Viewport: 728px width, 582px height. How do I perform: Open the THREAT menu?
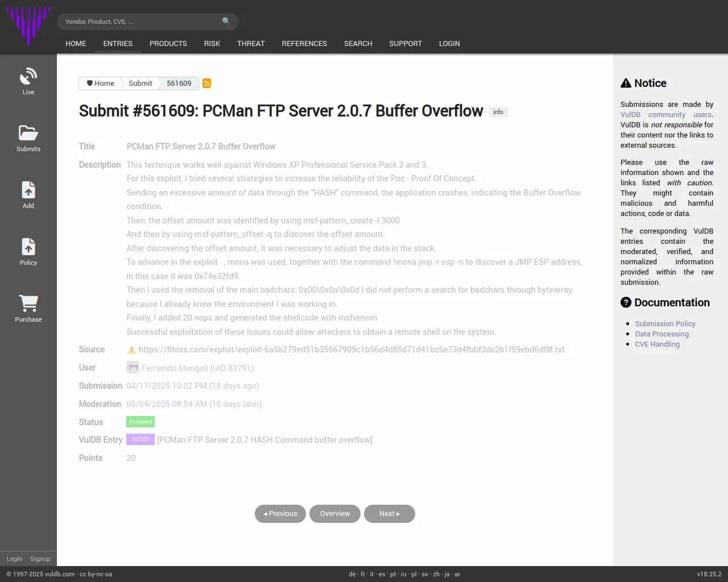click(251, 43)
